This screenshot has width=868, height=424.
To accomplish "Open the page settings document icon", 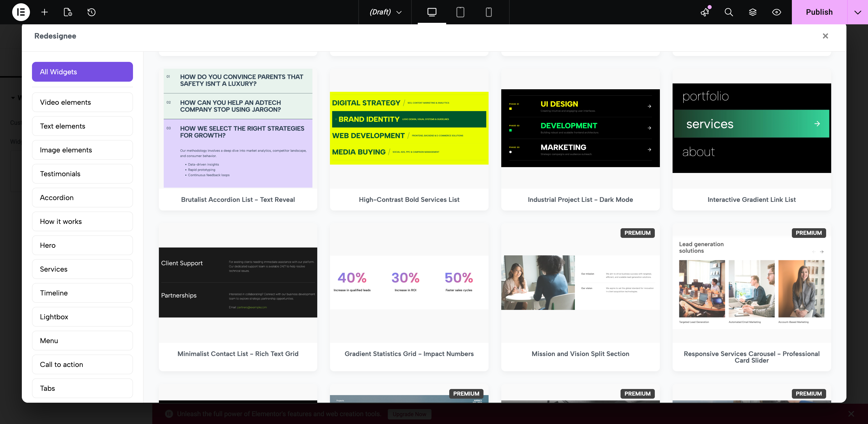I will 68,12.
